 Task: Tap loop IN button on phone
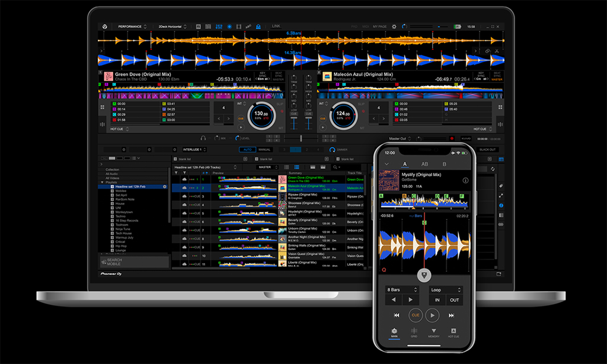[x=437, y=300]
